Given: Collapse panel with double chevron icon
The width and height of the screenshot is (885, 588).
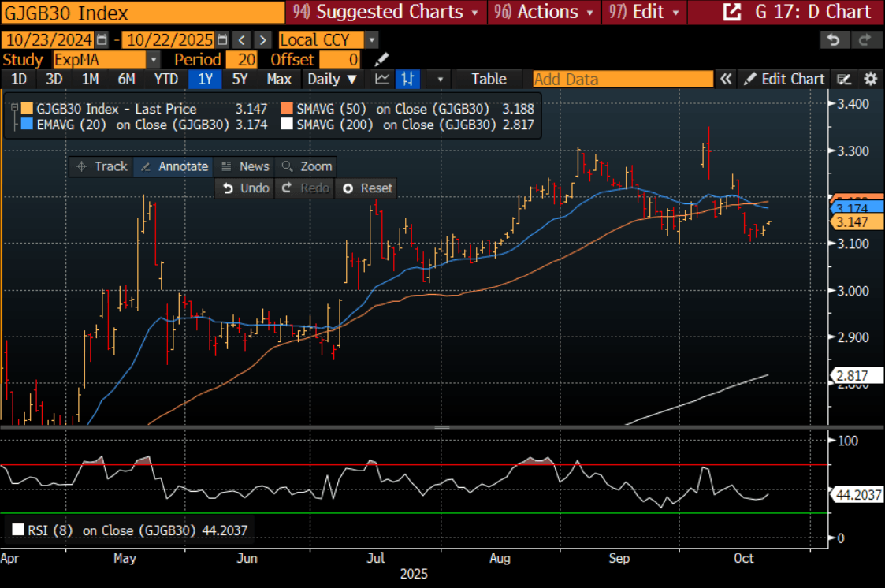Looking at the screenshot, I should click(725, 79).
